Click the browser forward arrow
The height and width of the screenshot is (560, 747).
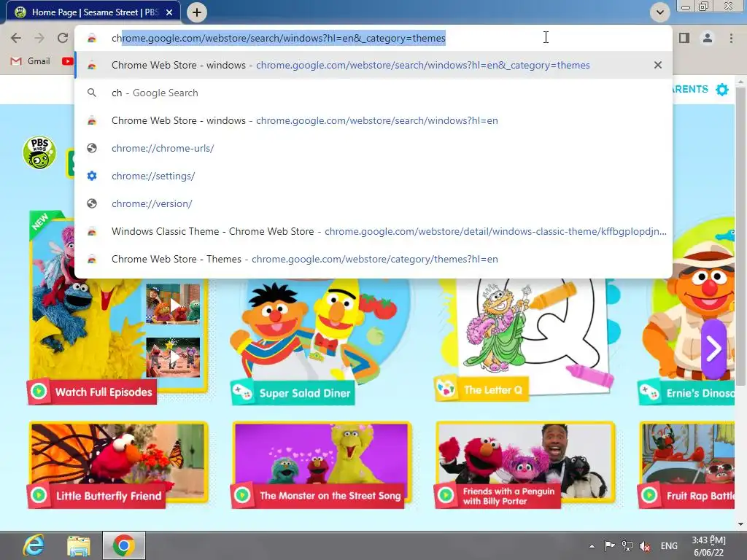39,38
